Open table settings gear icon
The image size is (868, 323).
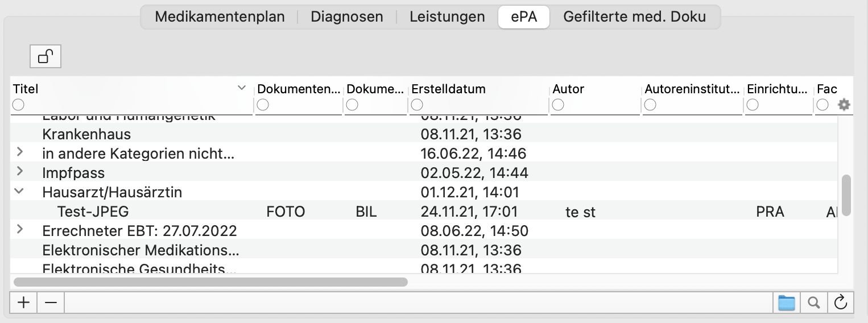pos(844,105)
